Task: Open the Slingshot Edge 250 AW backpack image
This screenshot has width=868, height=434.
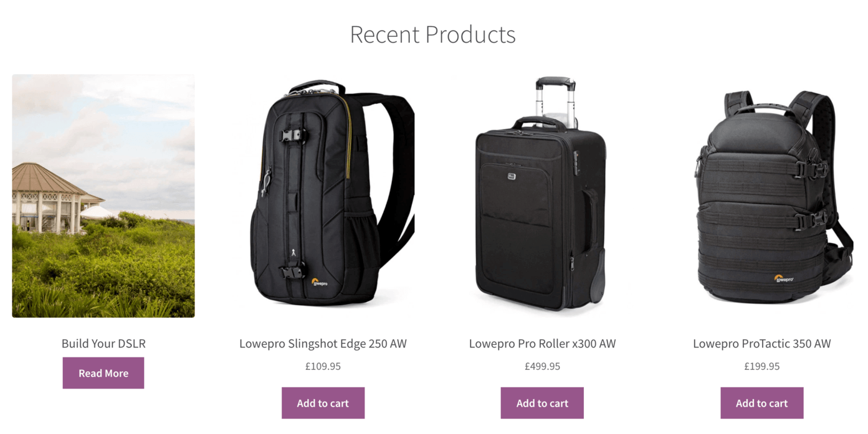Action: tap(323, 196)
